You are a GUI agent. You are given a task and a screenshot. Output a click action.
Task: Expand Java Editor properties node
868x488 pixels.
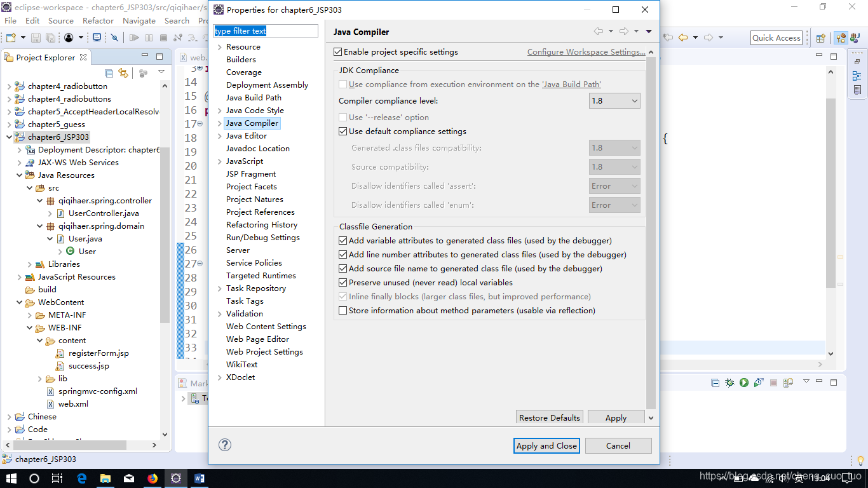tap(219, 136)
